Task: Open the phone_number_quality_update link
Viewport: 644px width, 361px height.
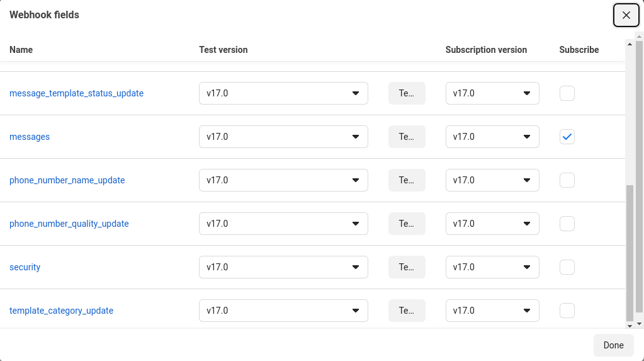Action: tap(69, 224)
